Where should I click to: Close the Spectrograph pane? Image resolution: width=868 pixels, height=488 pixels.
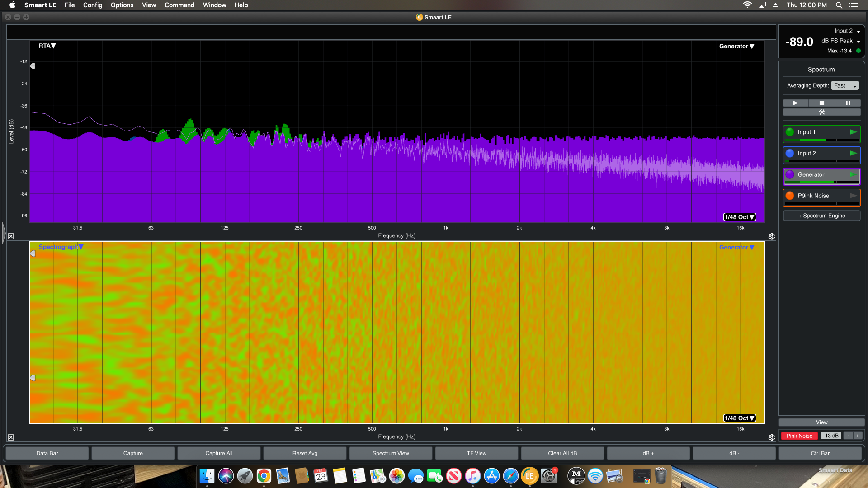[x=11, y=437]
